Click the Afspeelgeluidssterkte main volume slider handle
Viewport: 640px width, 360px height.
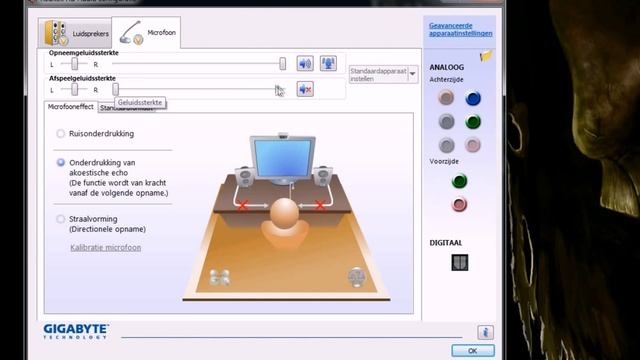coord(116,89)
